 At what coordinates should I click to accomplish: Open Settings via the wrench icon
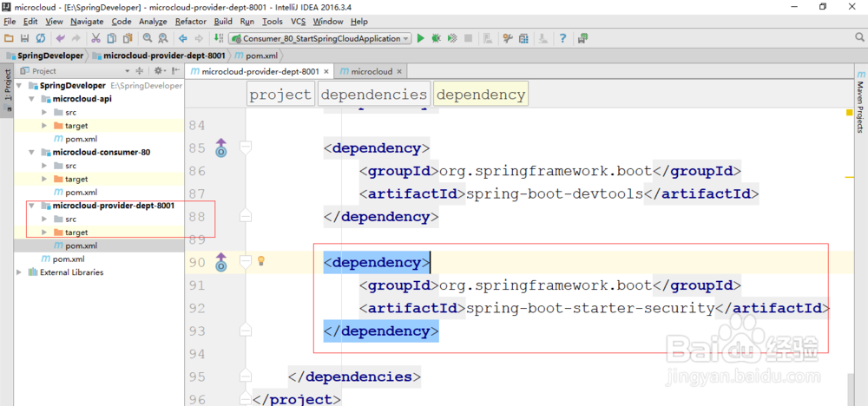(x=507, y=38)
